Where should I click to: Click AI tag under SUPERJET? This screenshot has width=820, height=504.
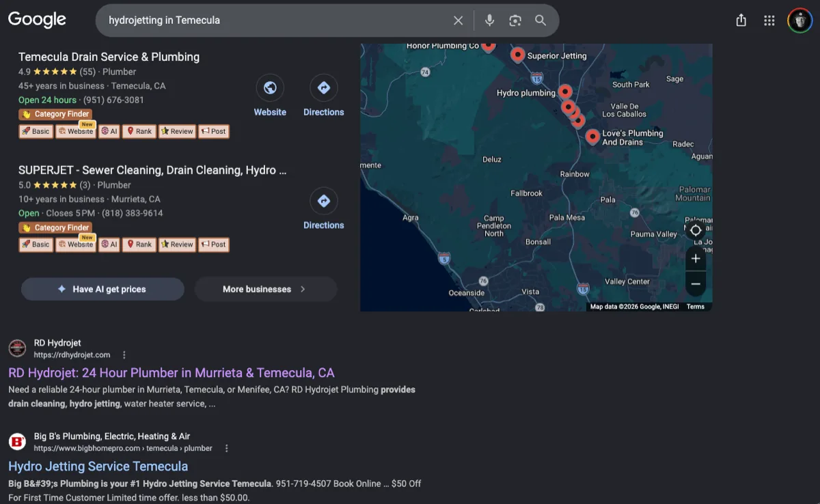(x=109, y=244)
